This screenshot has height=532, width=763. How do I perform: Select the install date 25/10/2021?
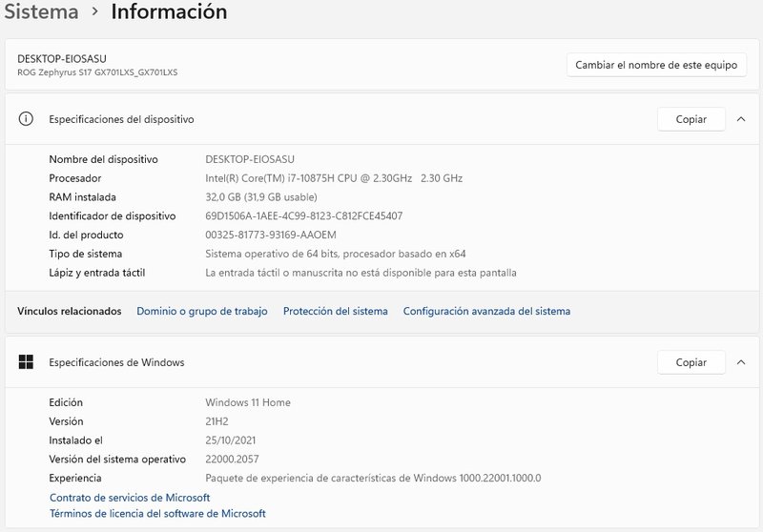[230, 440]
